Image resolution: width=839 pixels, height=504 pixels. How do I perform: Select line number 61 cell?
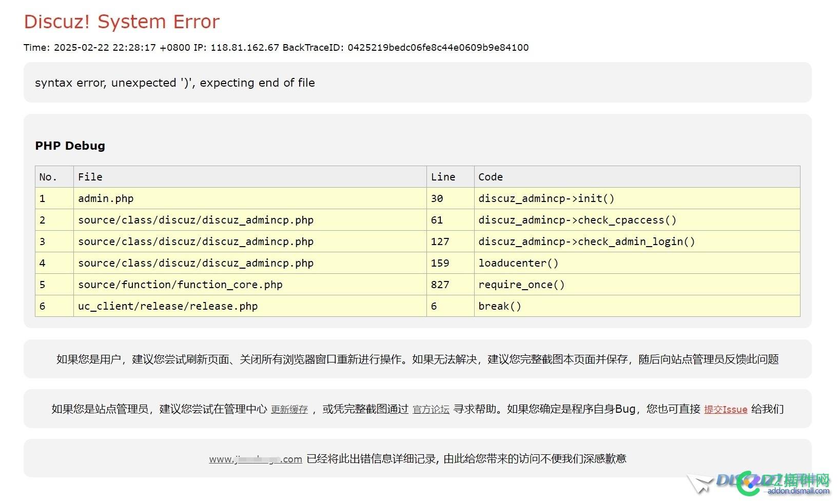tap(451, 220)
